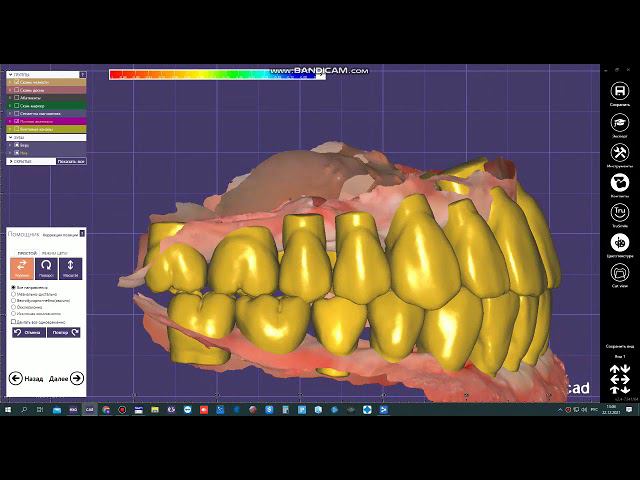Toggle Абатменты checkbox
640x480 pixels.
[17, 98]
